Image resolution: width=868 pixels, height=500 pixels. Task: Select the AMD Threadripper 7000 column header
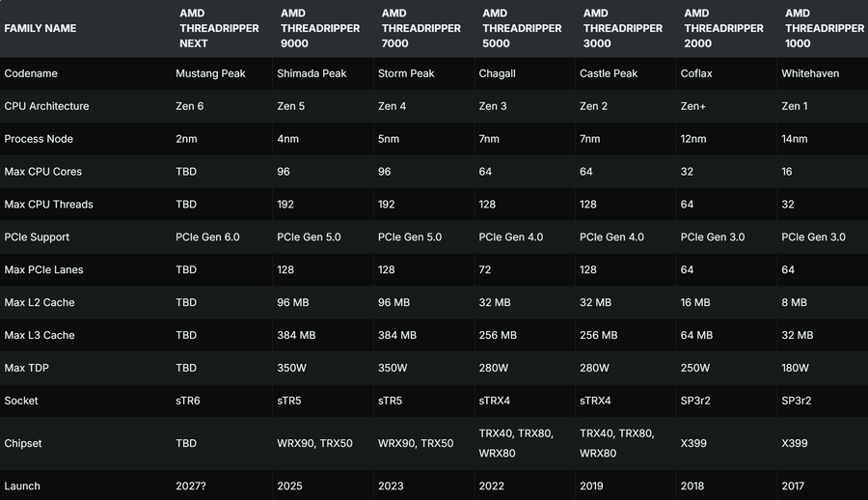point(420,28)
